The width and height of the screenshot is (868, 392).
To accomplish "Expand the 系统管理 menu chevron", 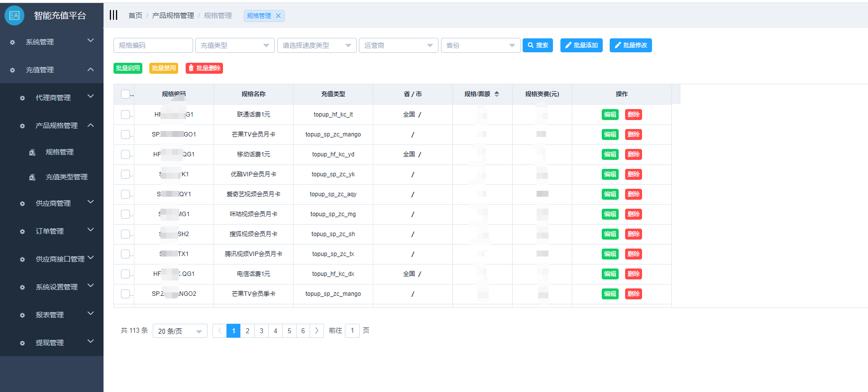I will [91, 41].
